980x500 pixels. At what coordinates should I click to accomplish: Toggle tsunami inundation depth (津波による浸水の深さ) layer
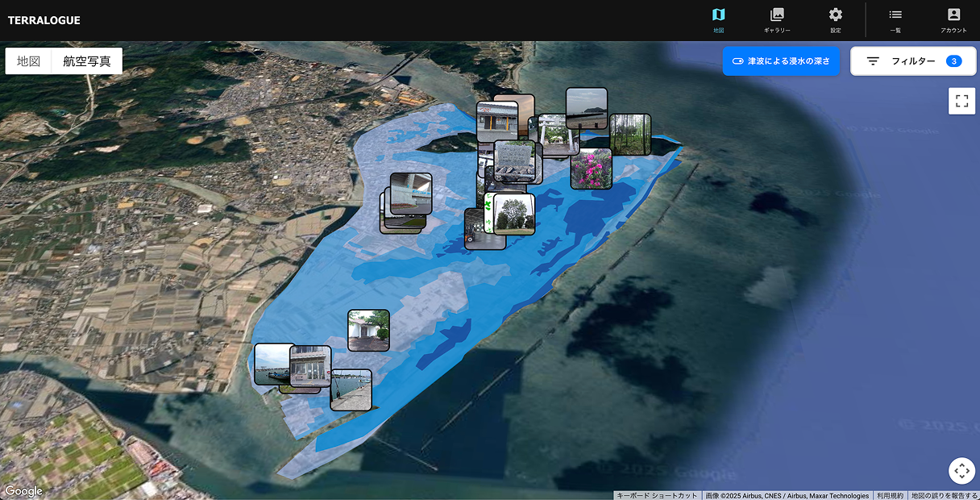[x=781, y=61]
